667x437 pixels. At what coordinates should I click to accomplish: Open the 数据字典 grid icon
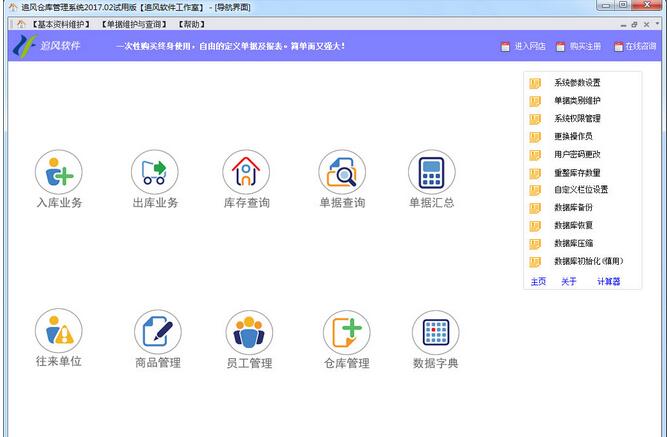click(436, 332)
